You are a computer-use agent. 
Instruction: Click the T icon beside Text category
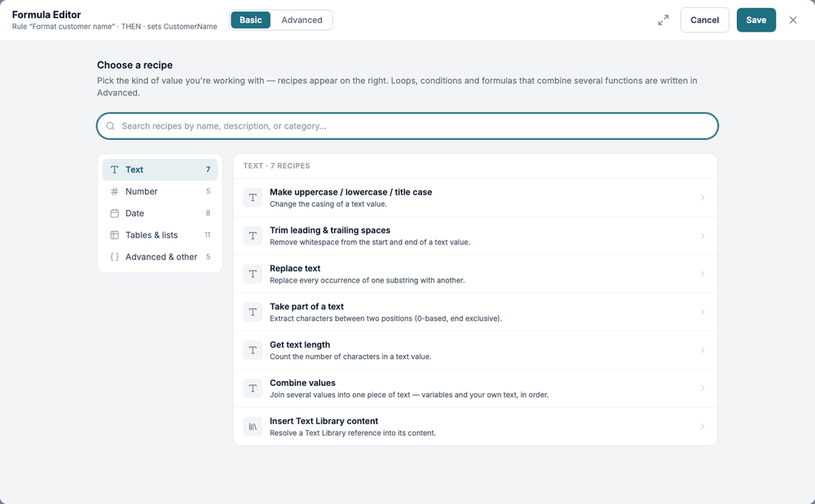pos(114,169)
